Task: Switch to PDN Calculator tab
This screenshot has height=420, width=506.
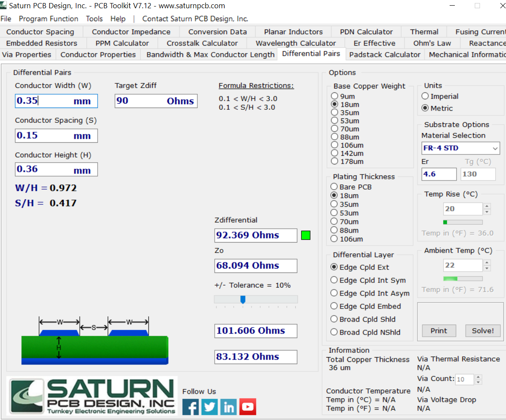Action: pos(366,32)
